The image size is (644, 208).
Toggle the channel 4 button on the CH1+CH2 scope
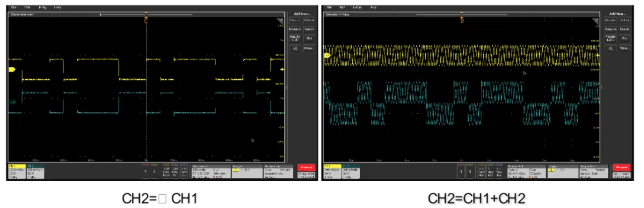click(x=469, y=171)
